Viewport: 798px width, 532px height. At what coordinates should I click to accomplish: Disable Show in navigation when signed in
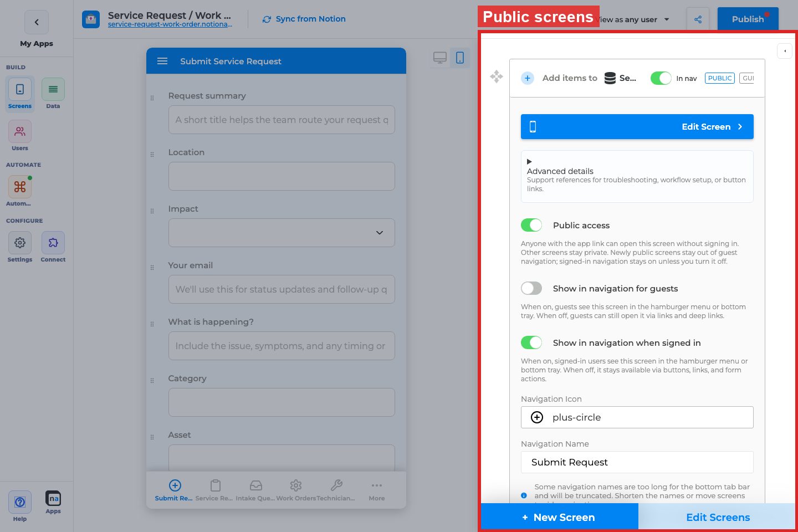pos(531,342)
